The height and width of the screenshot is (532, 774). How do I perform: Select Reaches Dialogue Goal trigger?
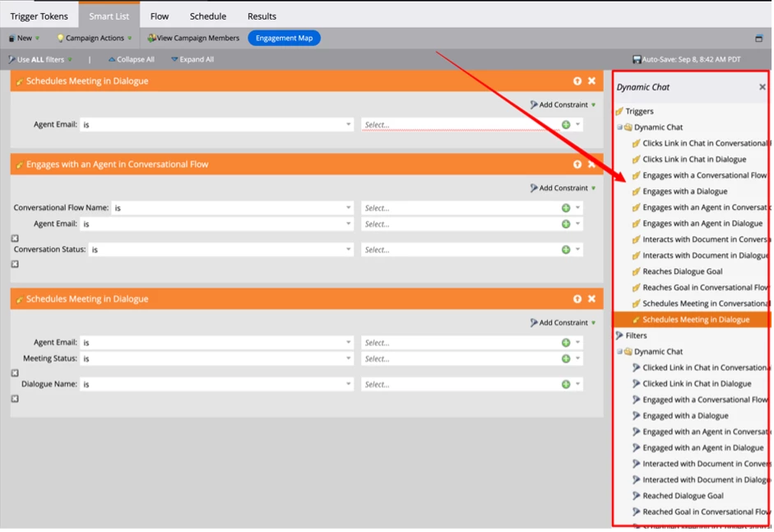pyautogui.click(x=682, y=271)
